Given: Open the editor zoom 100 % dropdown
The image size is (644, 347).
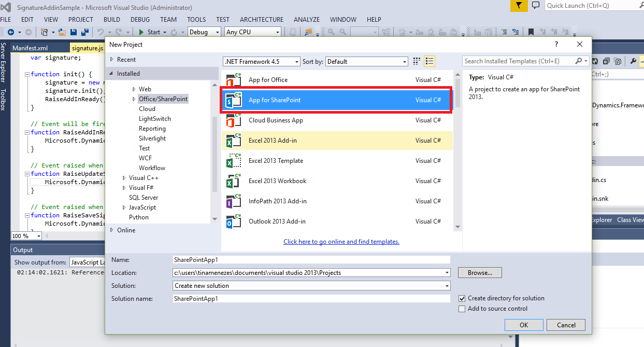Looking at the screenshot, I should (27, 236).
